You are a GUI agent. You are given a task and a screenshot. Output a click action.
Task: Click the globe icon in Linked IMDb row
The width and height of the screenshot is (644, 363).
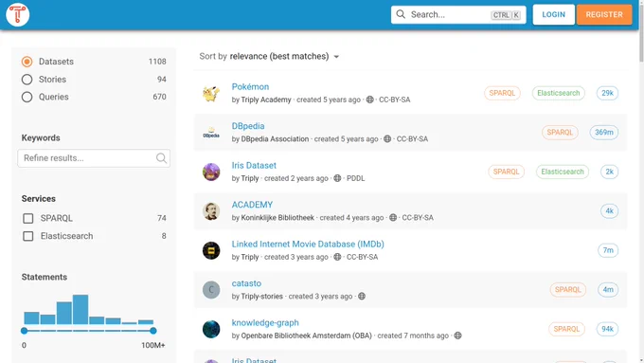tap(337, 257)
